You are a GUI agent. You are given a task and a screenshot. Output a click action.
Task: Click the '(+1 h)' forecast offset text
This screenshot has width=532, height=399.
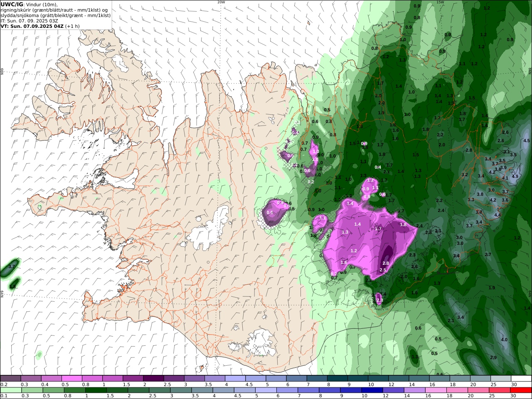tap(72, 26)
